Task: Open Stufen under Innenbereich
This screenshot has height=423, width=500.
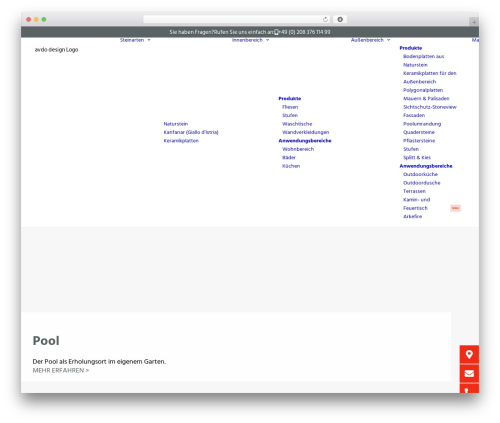Action: click(290, 115)
